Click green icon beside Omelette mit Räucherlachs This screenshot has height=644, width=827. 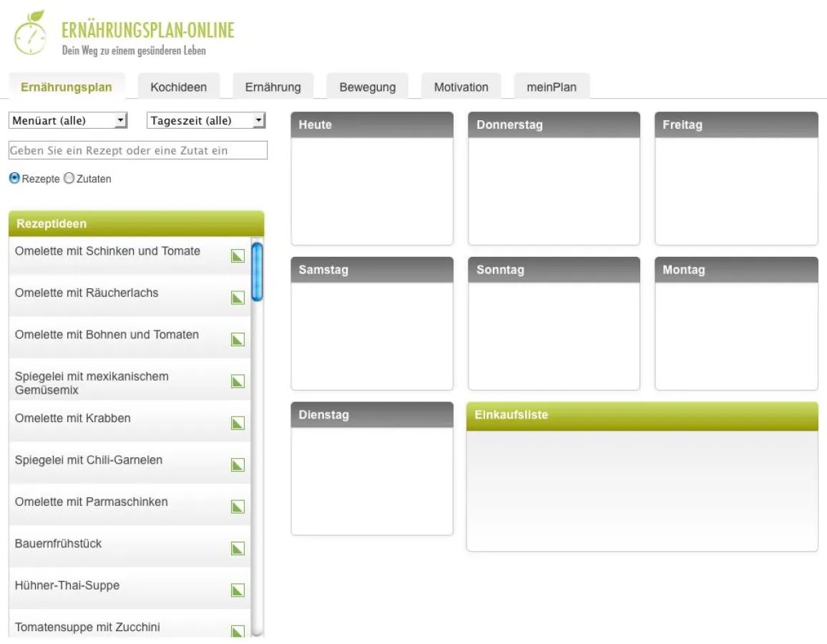(238, 298)
